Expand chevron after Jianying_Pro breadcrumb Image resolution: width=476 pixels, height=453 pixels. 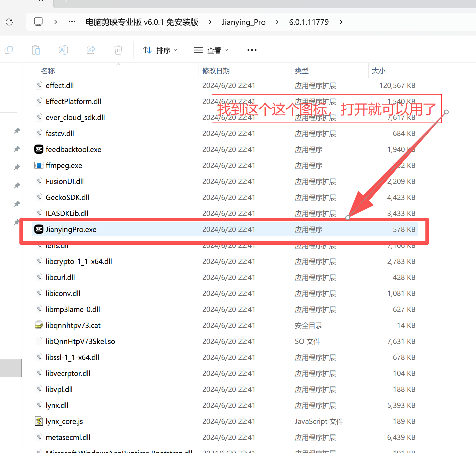tap(277, 22)
